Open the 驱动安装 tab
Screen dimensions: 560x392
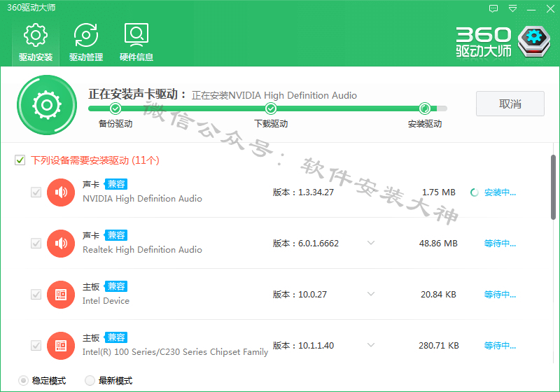[36, 42]
